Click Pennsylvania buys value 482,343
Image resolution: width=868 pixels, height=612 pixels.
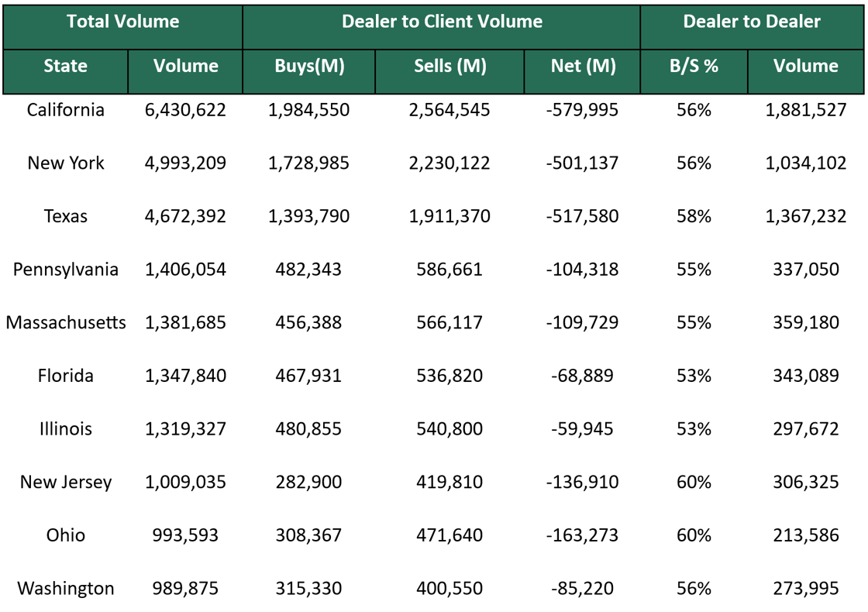click(309, 270)
